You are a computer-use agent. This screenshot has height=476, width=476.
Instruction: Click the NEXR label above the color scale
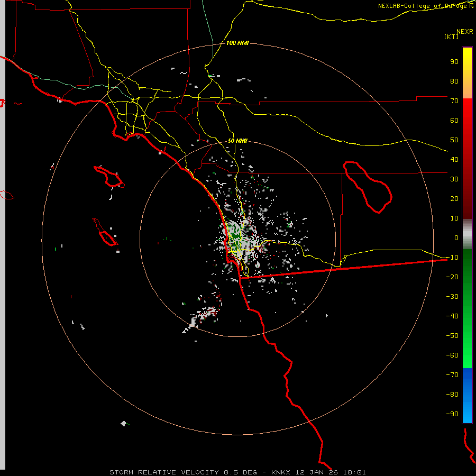(465, 32)
